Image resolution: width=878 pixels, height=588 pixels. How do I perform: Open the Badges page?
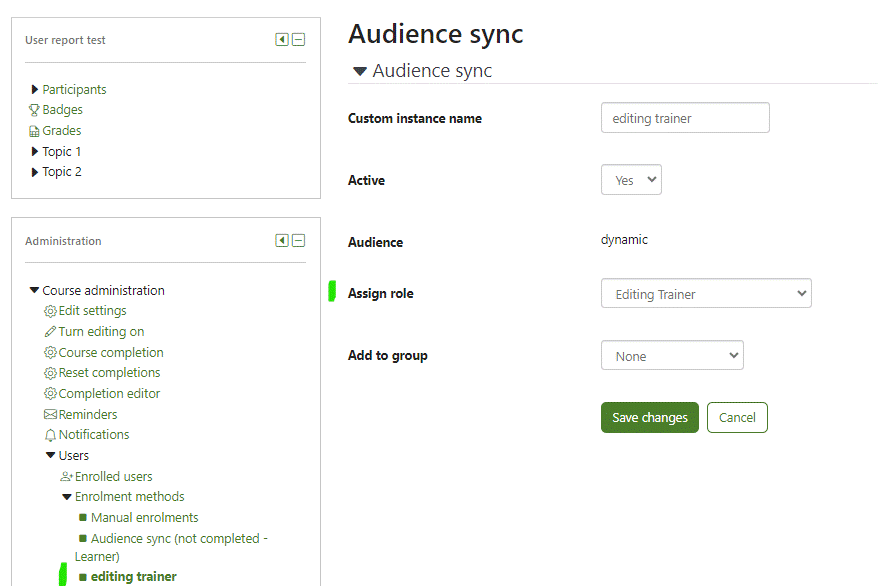[63, 110]
